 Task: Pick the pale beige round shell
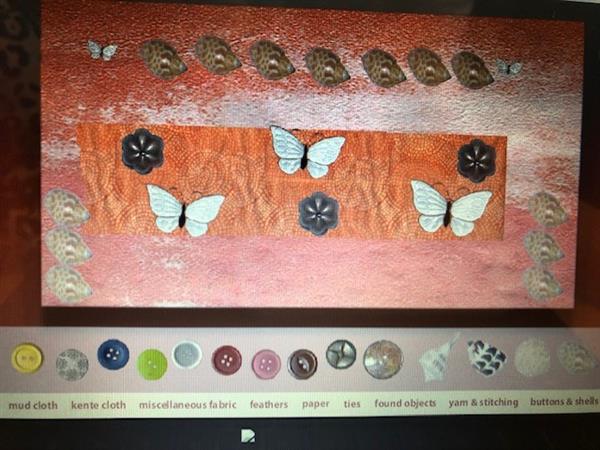point(532,357)
